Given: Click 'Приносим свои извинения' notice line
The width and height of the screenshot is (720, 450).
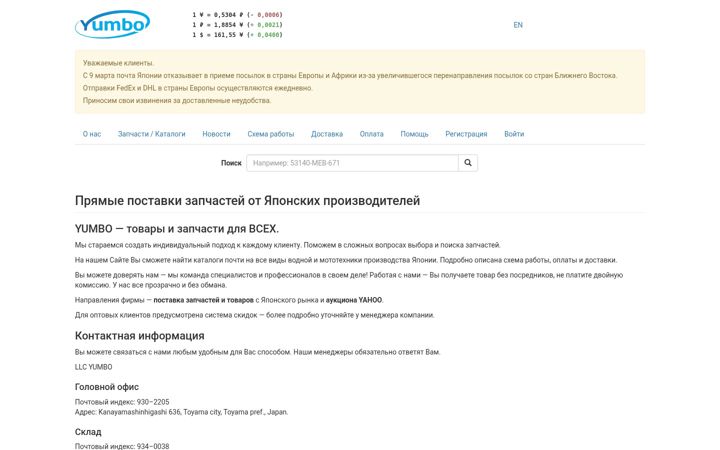Looking at the screenshot, I should tap(177, 100).
